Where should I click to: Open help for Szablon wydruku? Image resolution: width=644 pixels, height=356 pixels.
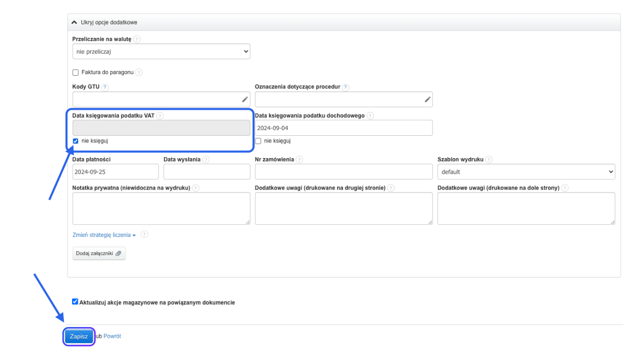(489, 160)
